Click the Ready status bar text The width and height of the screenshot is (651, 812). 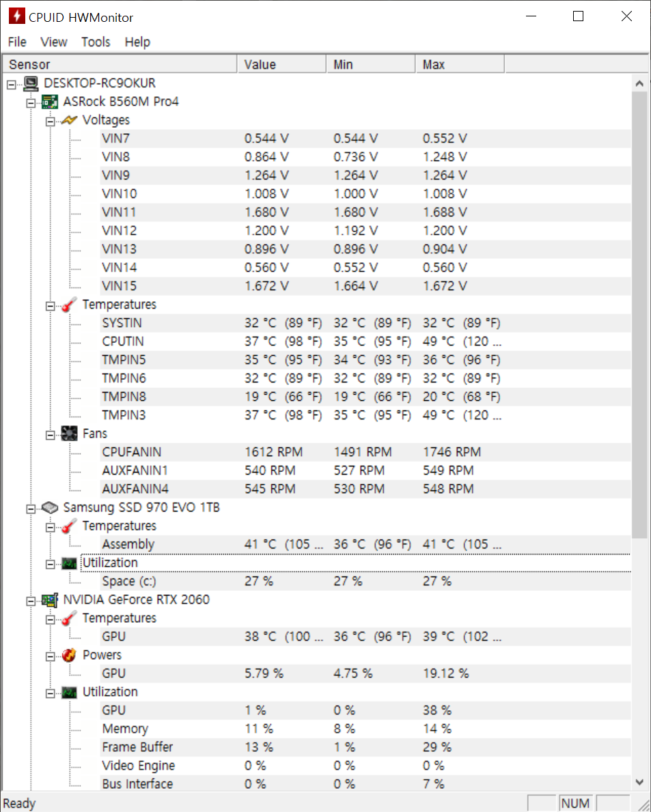click(19, 803)
